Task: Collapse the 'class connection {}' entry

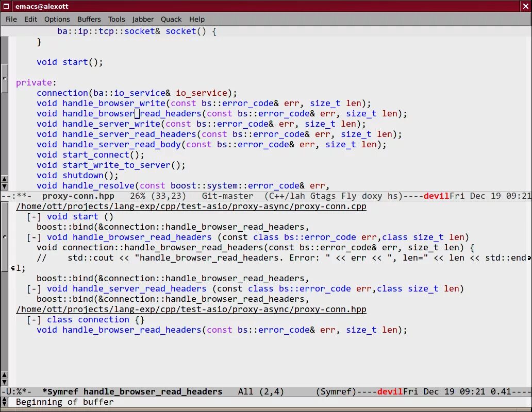Action: 34,319
